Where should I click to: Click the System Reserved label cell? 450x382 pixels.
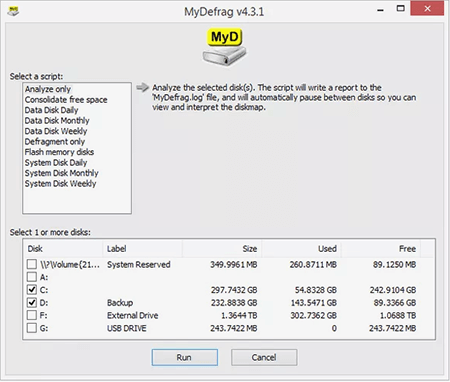[139, 265]
